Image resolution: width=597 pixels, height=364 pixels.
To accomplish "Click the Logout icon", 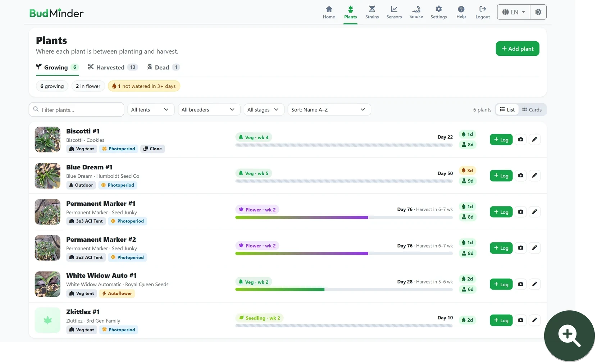I will click(483, 12).
